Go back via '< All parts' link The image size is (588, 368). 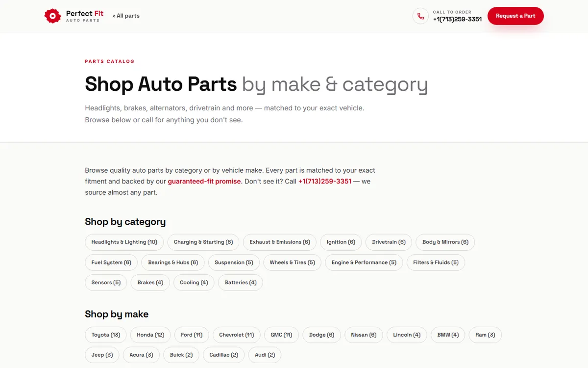coord(126,16)
